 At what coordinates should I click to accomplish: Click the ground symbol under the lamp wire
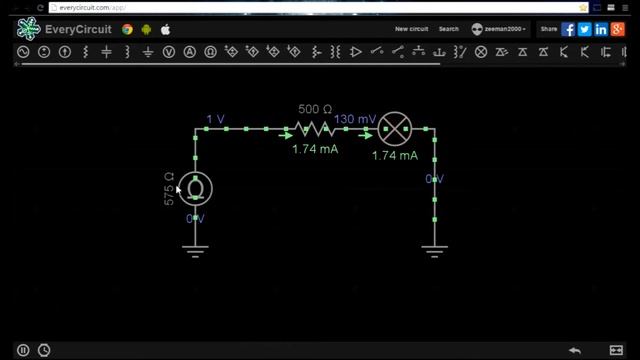pos(435,251)
